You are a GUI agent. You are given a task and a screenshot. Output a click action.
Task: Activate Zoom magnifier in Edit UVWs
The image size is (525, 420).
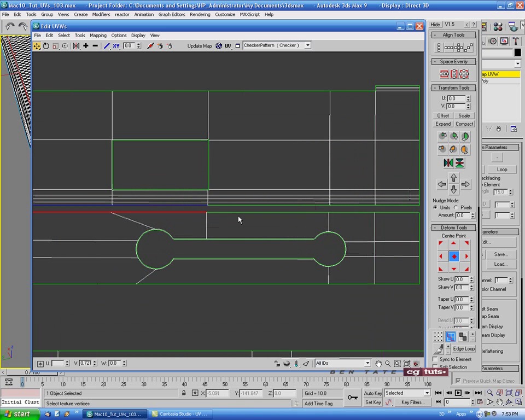click(x=388, y=364)
